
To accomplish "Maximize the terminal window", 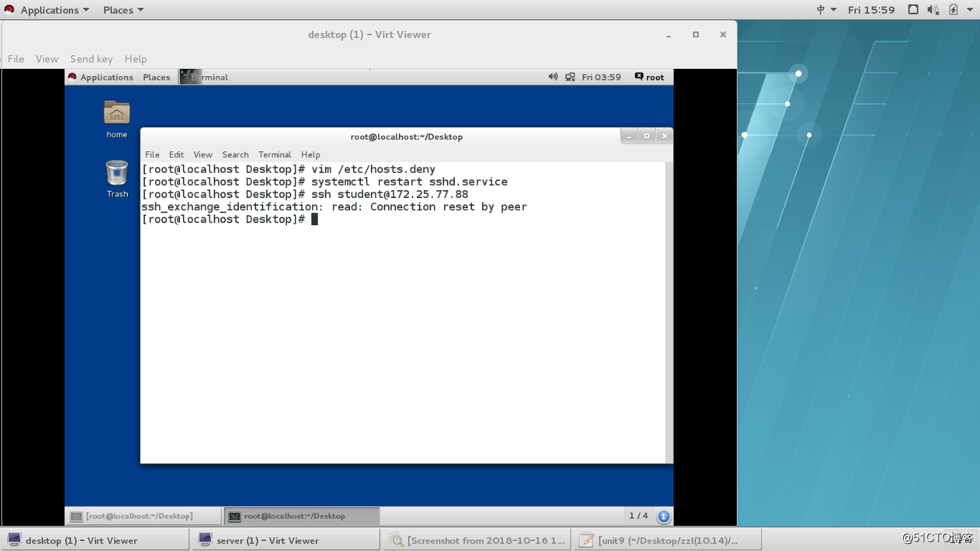I will pos(646,136).
